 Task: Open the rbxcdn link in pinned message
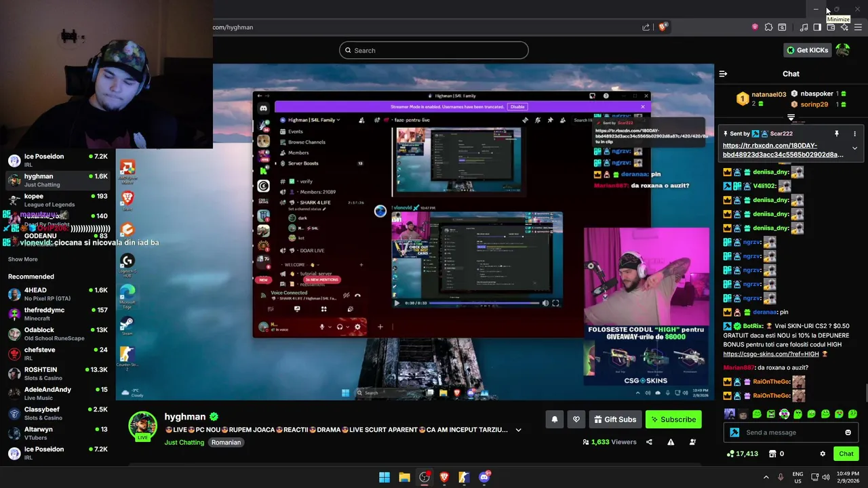tap(783, 150)
